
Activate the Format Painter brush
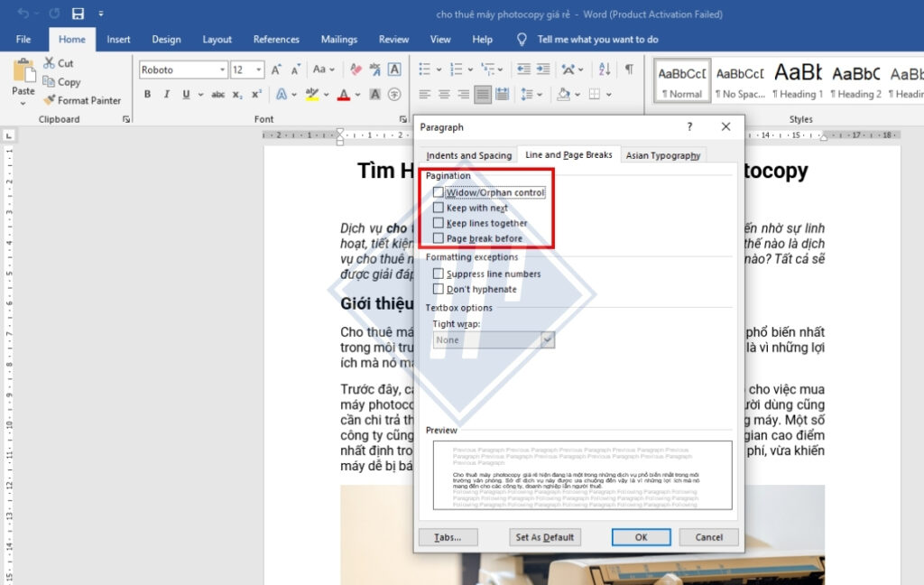82,100
